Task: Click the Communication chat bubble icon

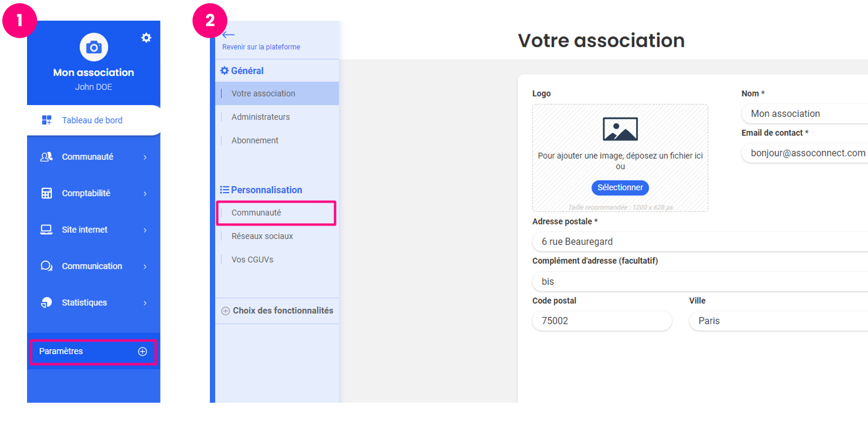Action: pyautogui.click(x=46, y=266)
